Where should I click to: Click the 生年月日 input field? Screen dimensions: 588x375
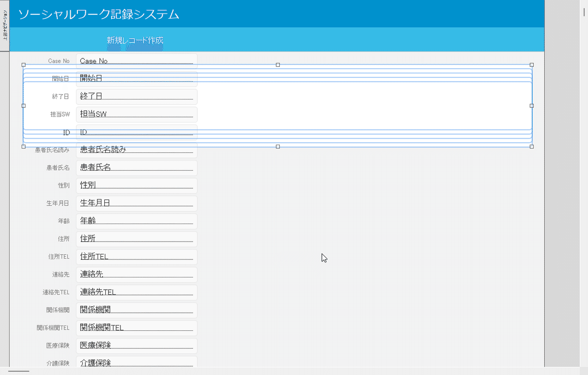tap(137, 203)
